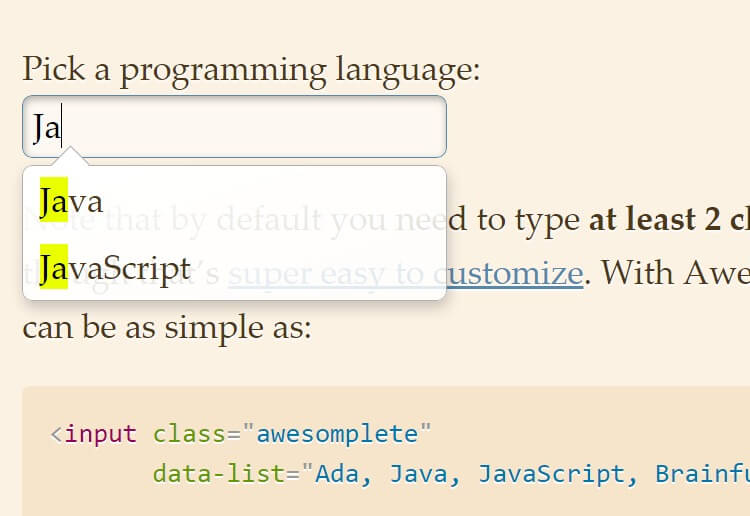Click the highlighted 'Ja' in the JavaScript suggestion

coord(53,268)
